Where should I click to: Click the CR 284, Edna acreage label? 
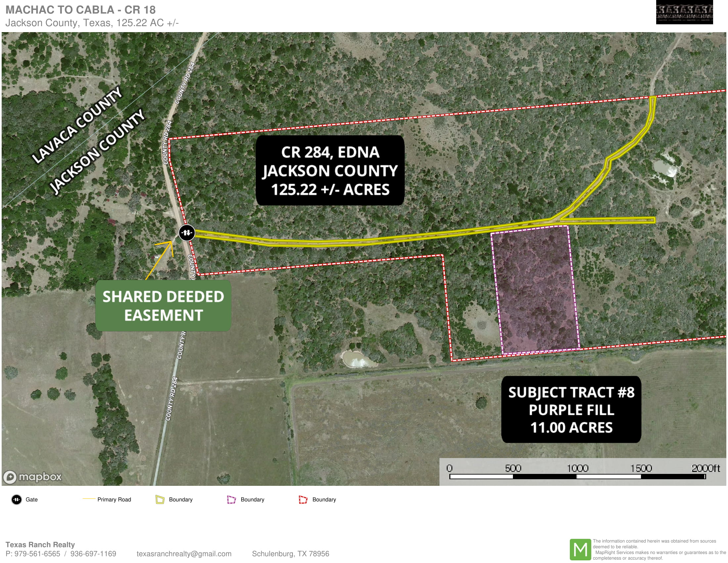click(330, 171)
